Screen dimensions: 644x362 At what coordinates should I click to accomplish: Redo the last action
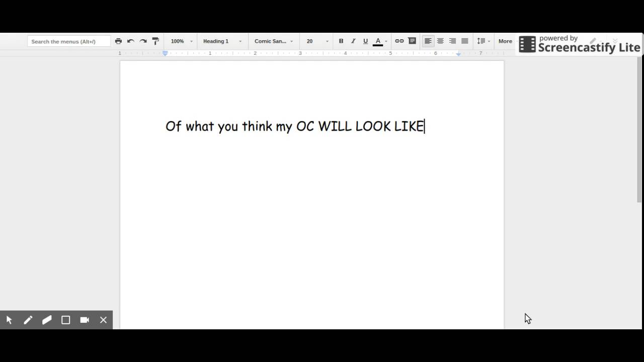[x=143, y=41]
